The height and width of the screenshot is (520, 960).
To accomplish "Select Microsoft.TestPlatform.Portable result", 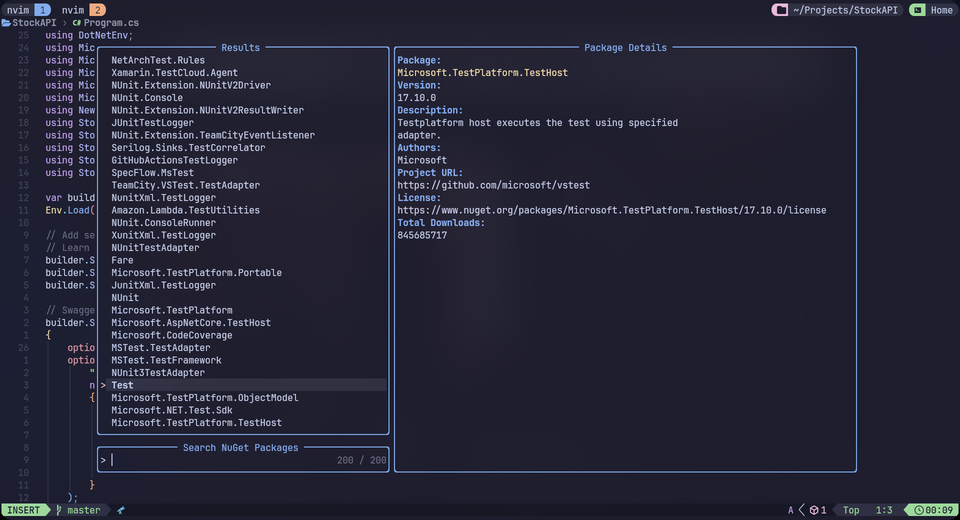I will [x=197, y=273].
